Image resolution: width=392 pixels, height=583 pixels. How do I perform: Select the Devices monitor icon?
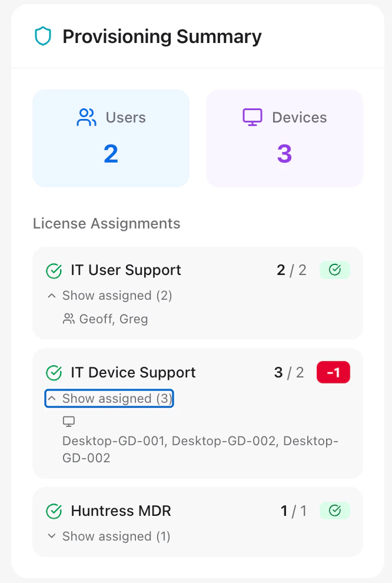(253, 117)
